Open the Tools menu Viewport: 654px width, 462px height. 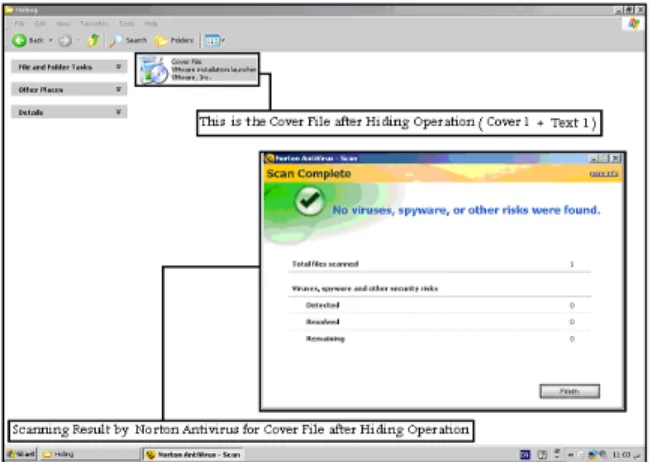click(x=126, y=23)
